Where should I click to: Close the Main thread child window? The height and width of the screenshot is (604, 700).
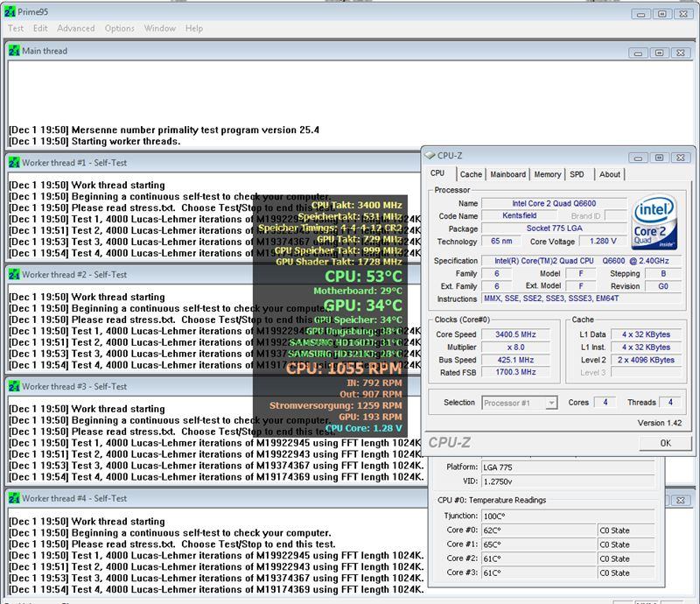pos(681,53)
